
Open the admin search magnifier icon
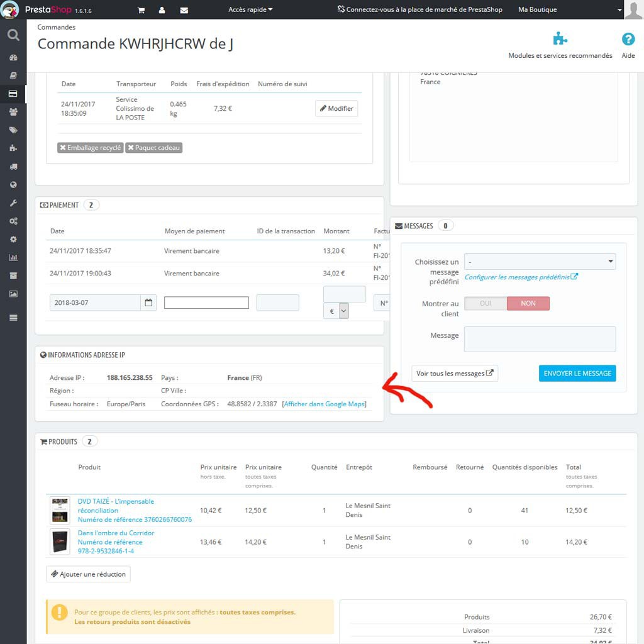point(13,35)
